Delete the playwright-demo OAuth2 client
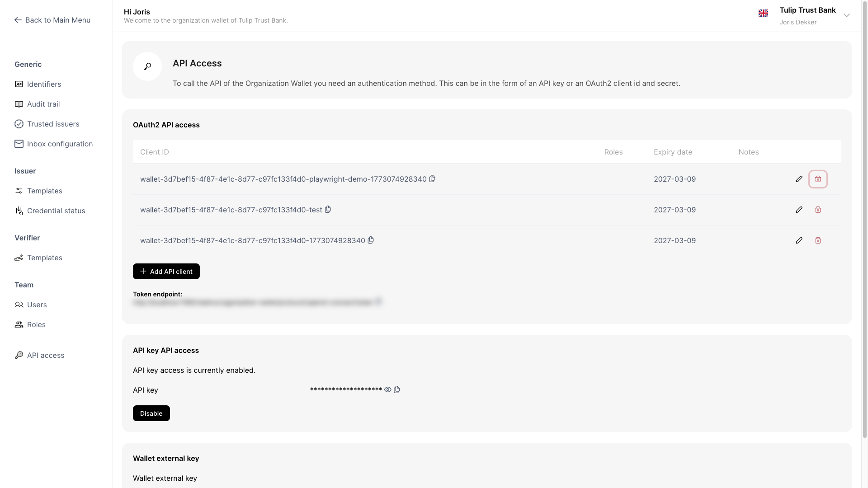 (818, 179)
